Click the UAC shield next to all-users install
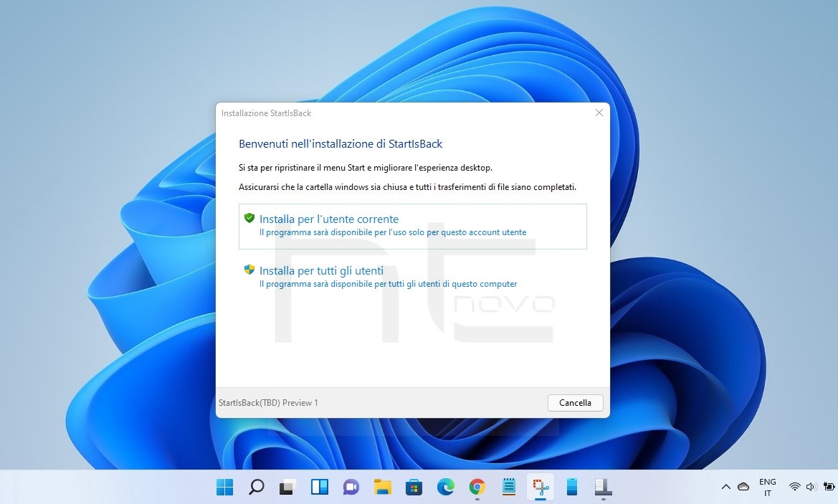This screenshot has width=838, height=504. pyautogui.click(x=249, y=269)
